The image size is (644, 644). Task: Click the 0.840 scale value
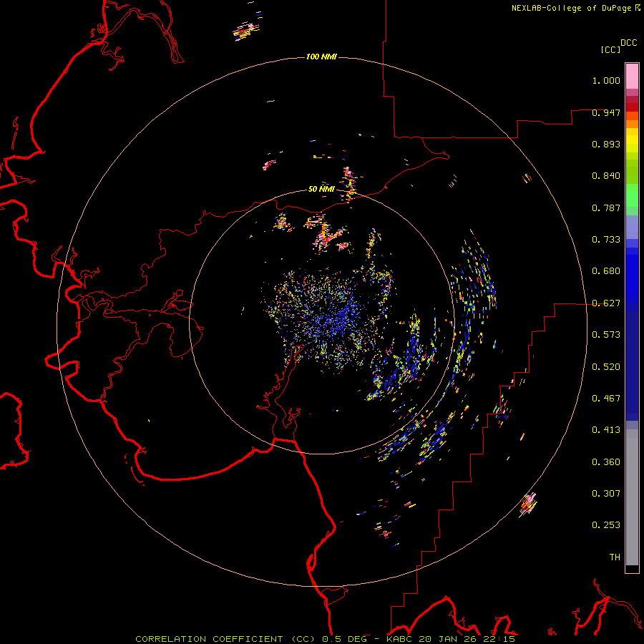606,176
